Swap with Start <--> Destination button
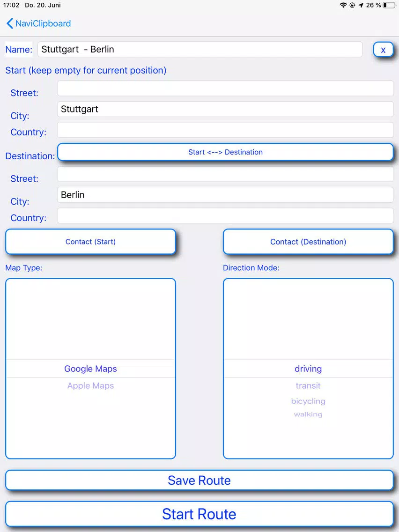 pos(225,152)
